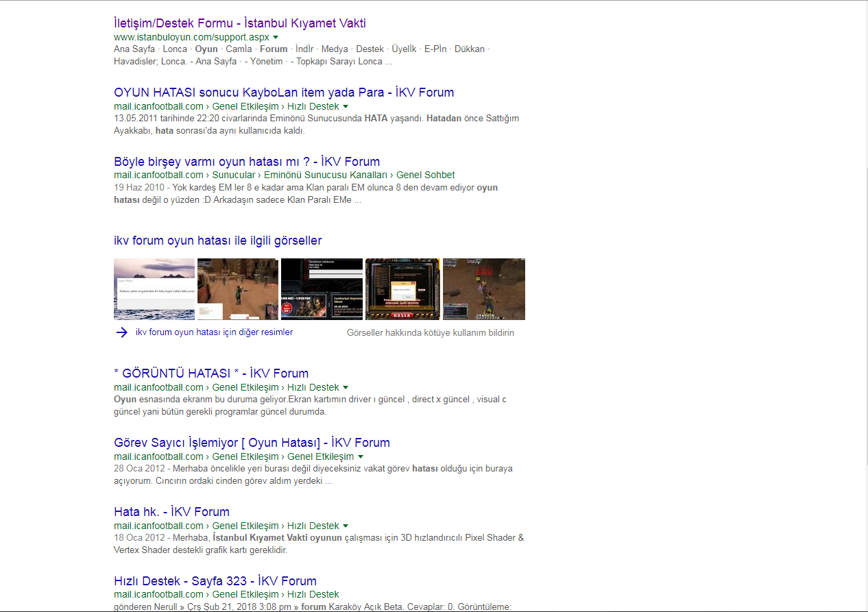Click breadcrumb under Görev Sayıcı İşlemiyor result
The height and width of the screenshot is (612, 868).
[x=234, y=456]
